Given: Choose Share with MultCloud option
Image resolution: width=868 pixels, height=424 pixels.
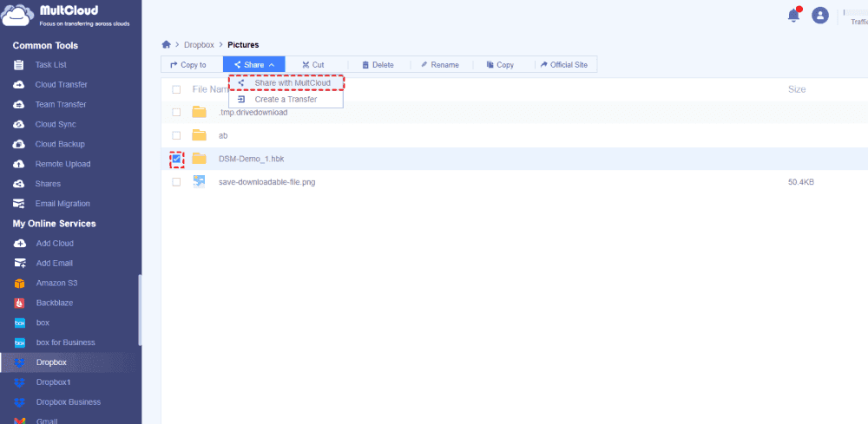Looking at the screenshot, I should pyautogui.click(x=286, y=83).
